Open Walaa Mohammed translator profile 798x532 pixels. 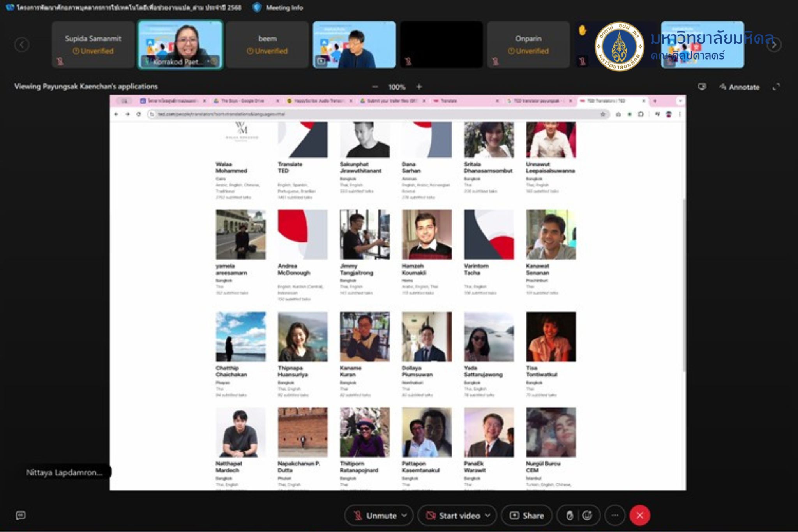(x=231, y=168)
